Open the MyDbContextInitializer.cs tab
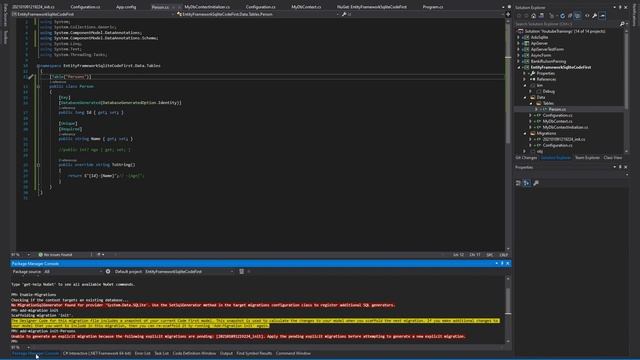 207,7
